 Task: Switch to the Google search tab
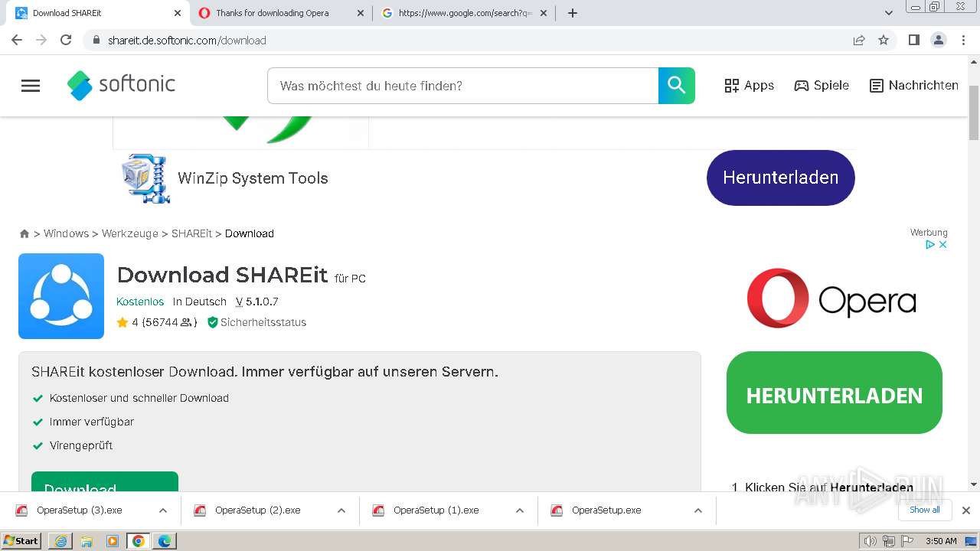pos(465,13)
